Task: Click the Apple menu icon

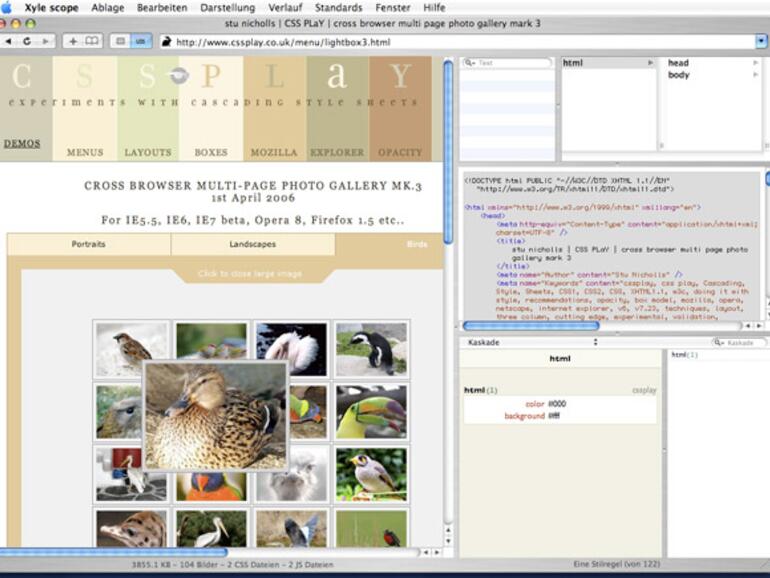Action: tap(8, 7)
